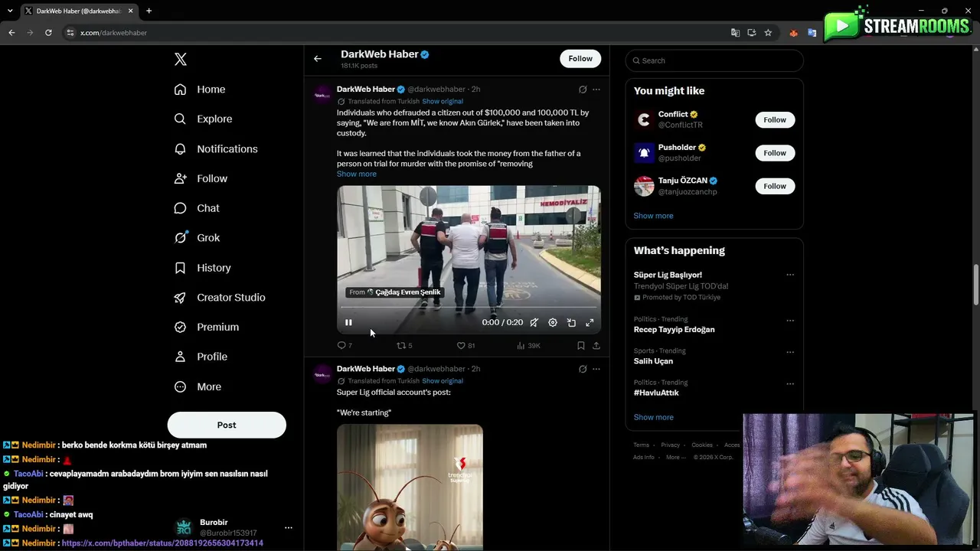
Task: Like the custody post
Action: [465, 345]
